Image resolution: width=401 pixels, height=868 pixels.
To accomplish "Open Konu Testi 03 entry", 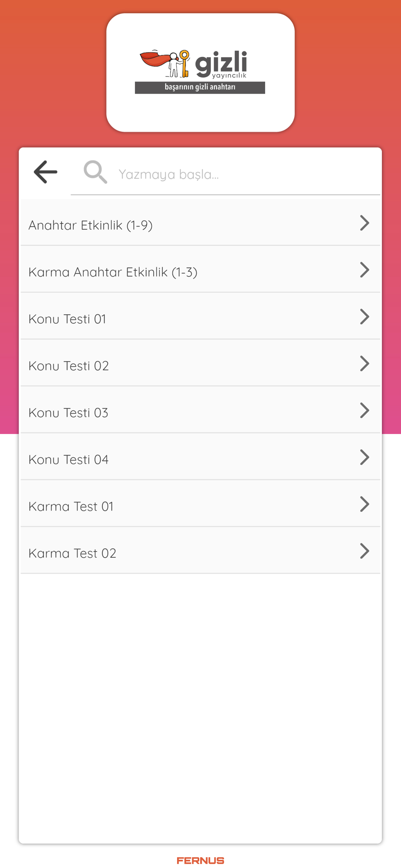I will [x=200, y=410].
